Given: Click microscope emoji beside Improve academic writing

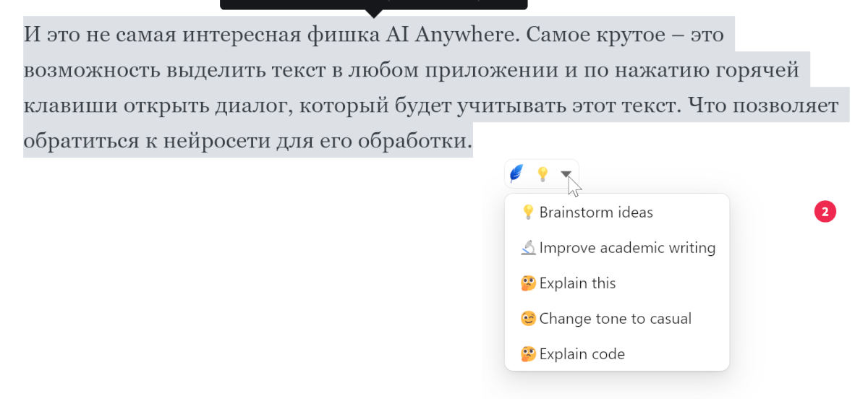Looking at the screenshot, I should (x=528, y=248).
